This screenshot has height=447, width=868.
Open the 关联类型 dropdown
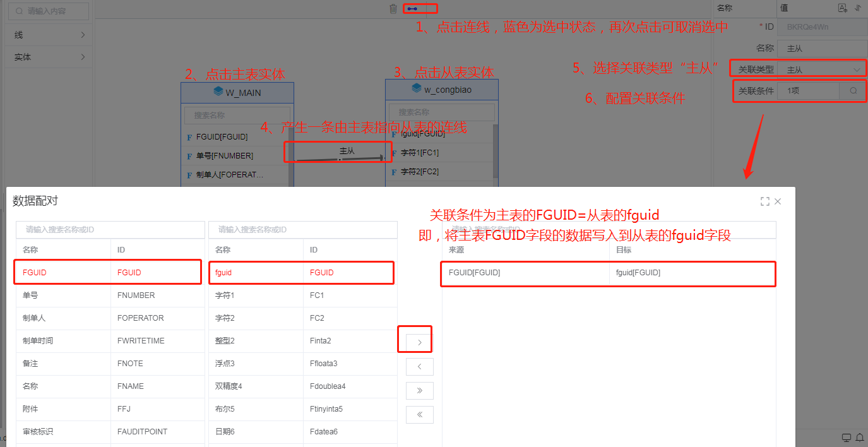[x=821, y=69]
